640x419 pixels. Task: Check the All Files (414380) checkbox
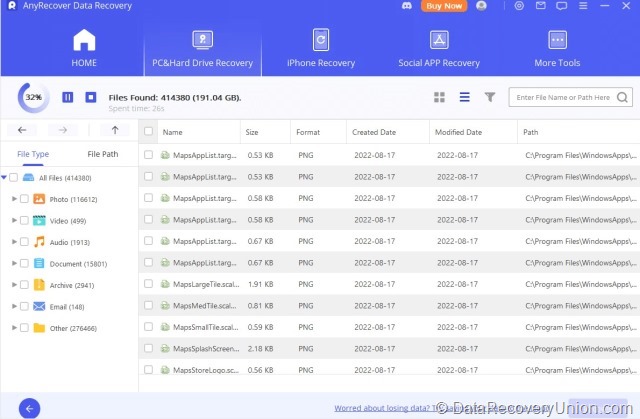[13, 177]
